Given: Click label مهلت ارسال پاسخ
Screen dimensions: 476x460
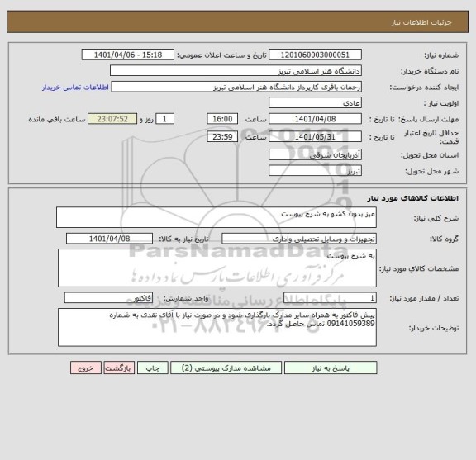Looking at the screenshot, I should click(x=428, y=120).
